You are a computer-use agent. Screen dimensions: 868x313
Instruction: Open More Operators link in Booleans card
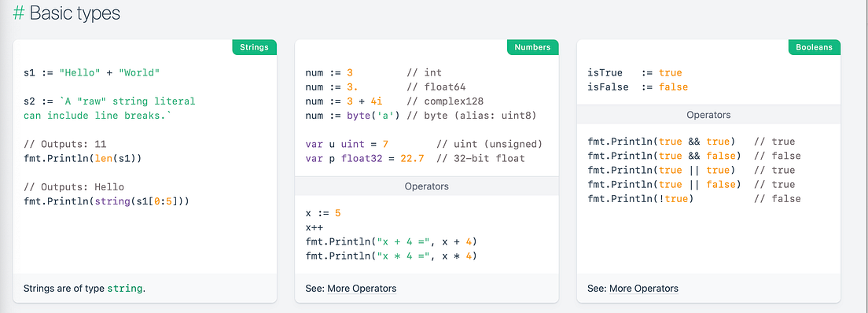point(644,288)
